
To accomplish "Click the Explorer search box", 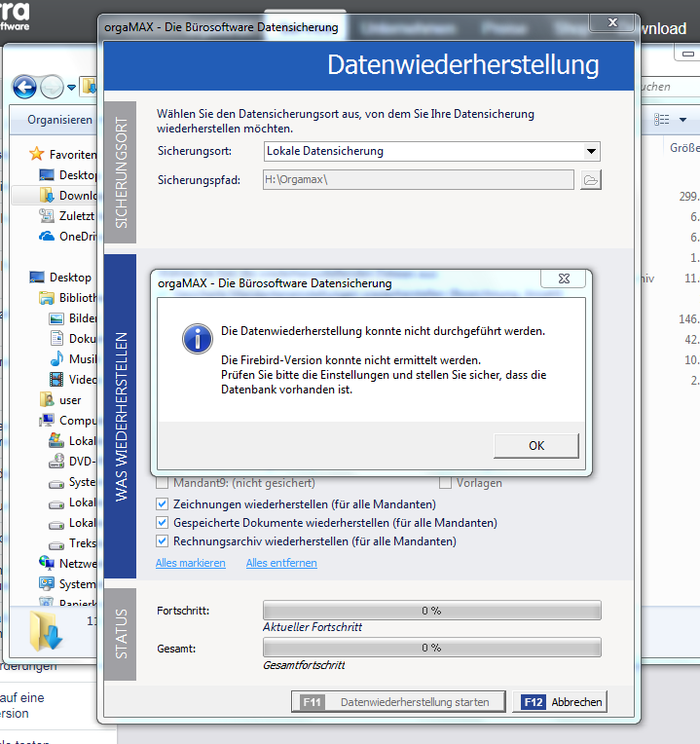I will tap(669, 87).
